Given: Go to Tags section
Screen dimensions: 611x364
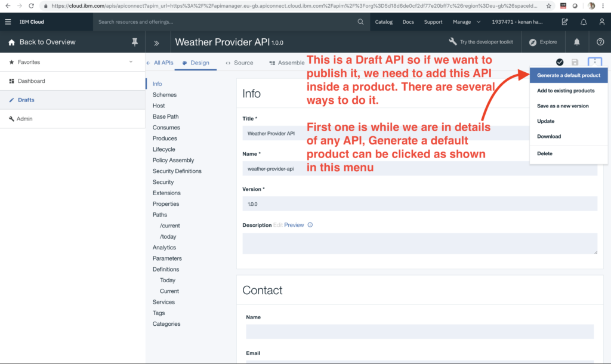Looking at the screenshot, I should [x=159, y=313].
